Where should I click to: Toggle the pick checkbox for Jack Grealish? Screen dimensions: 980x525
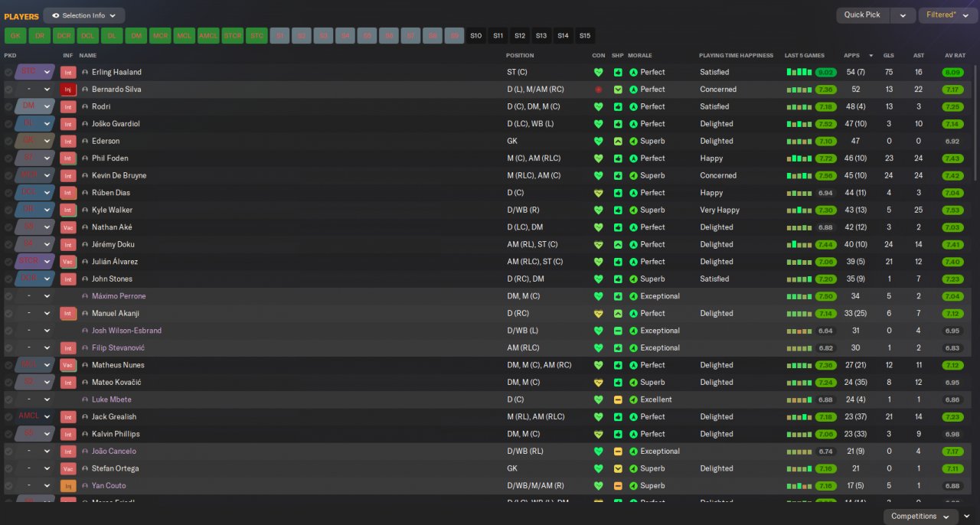8,417
